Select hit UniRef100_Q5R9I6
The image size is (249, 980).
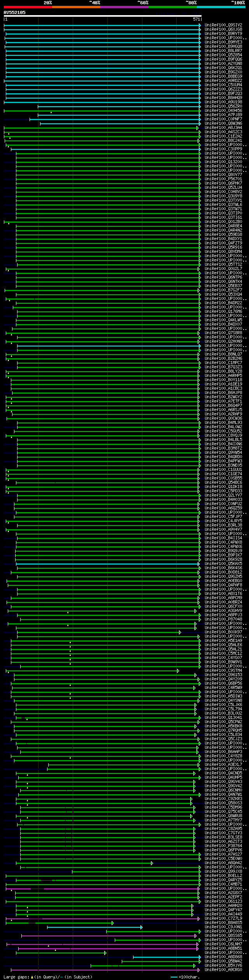tap(223, 247)
